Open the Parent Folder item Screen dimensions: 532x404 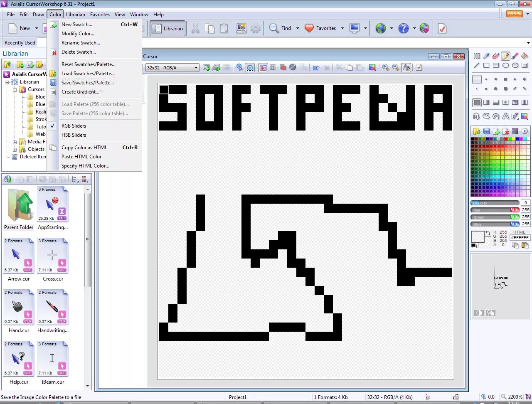click(19, 209)
